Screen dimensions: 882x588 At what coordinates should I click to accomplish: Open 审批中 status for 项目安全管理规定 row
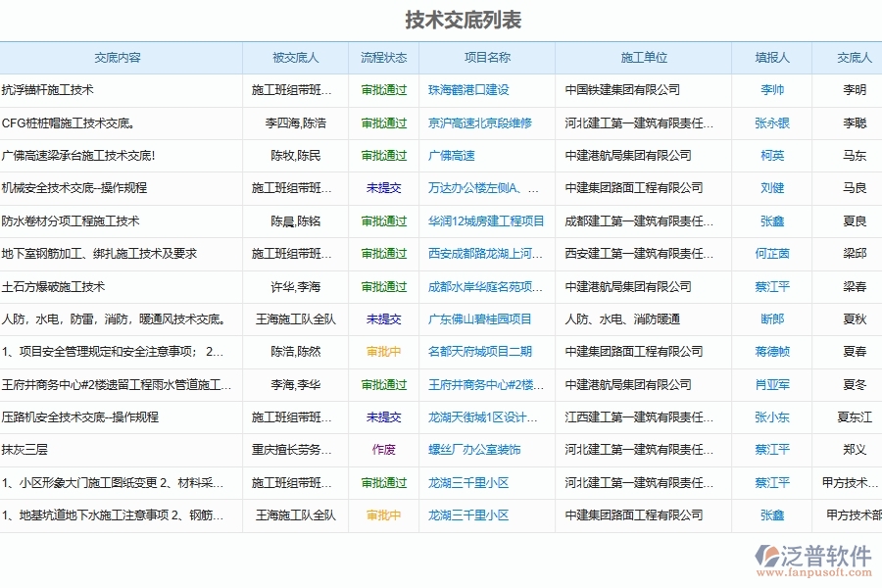tap(385, 352)
